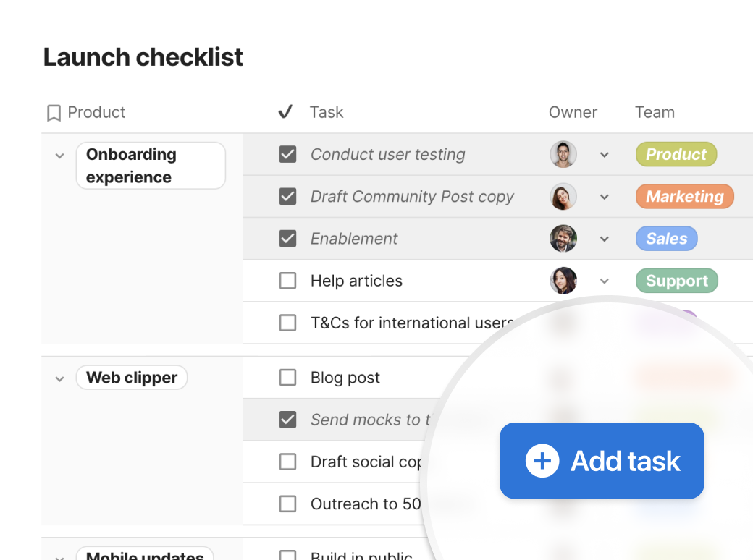Screen dimensions: 753x560
Task: Collapse the Onboarding experience group
Action: click(59, 155)
